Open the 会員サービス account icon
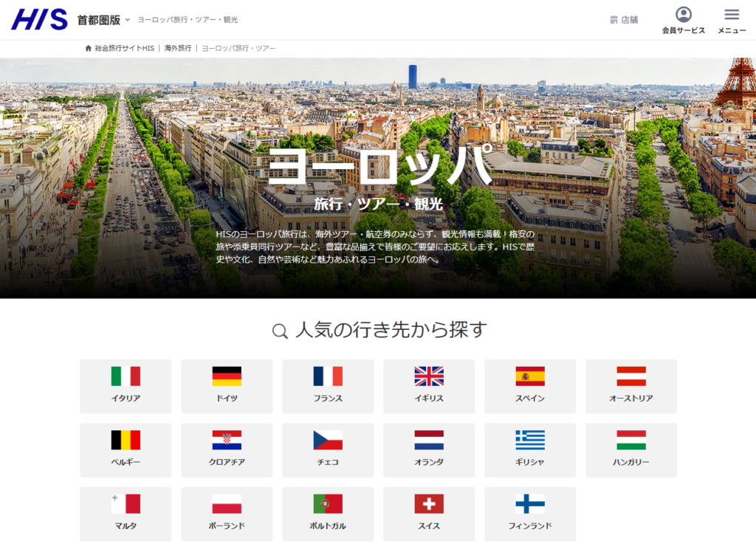756x555 pixels. click(x=684, y=15)
